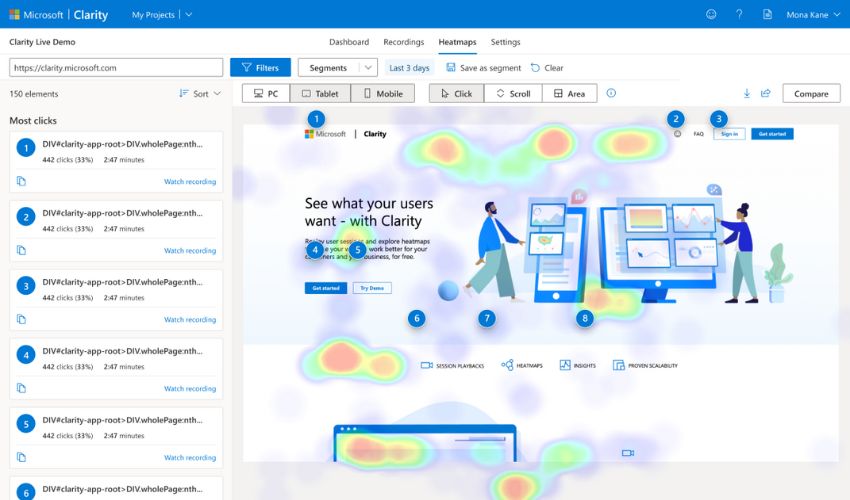Click FAQ link in previewed page
This screenshot has width=850, height=500.
coord(698,134)
